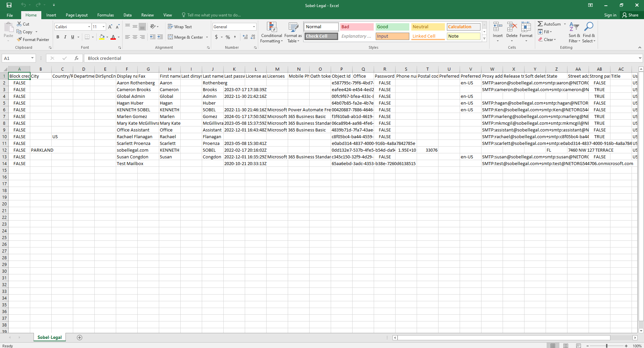
Task: Open the General number format dropdown
Action: [x=254, y=27]
